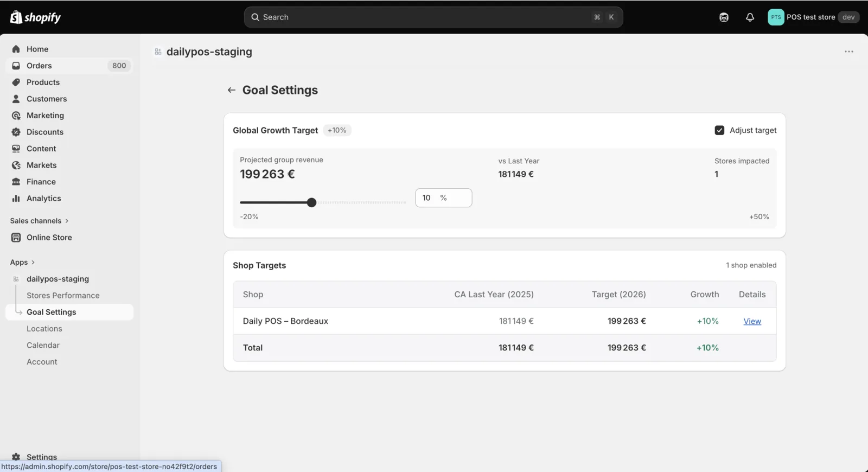The width and height of the screenshot is (868, 472).
Task: Click the Target (2026) column header
Action: tap(619, 295)
